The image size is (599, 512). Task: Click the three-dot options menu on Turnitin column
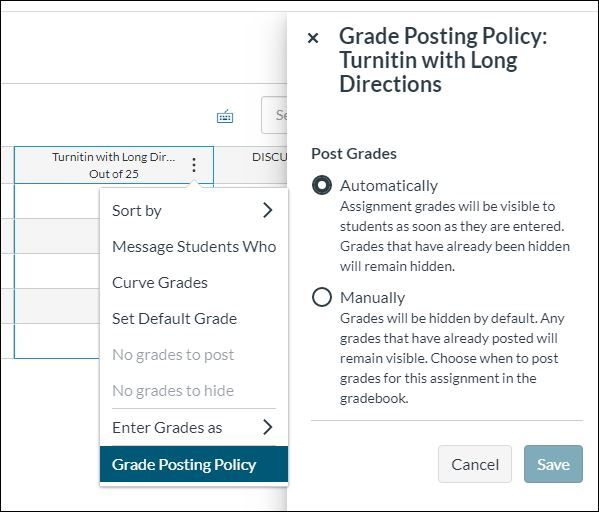[x=194, y=165]
